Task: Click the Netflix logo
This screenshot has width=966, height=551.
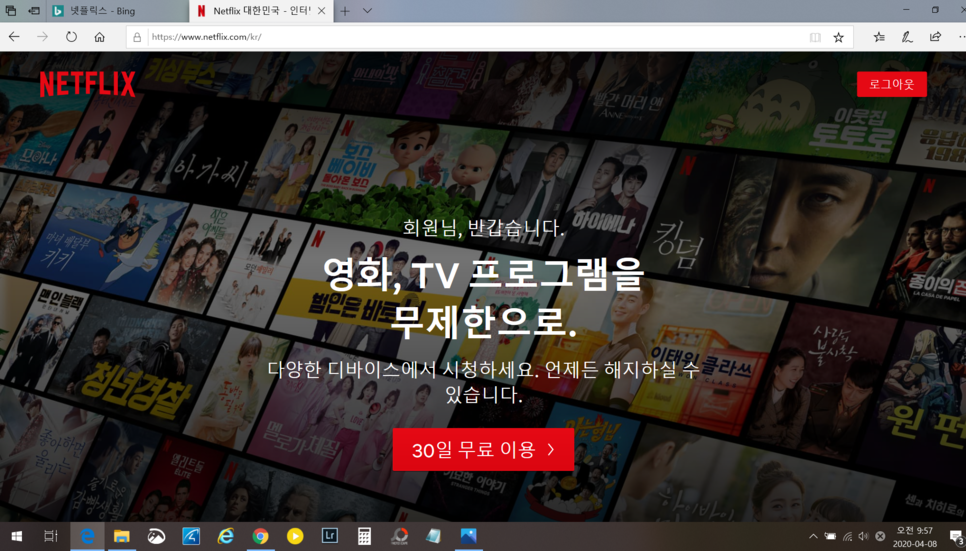Action: [x=87, y=84]
